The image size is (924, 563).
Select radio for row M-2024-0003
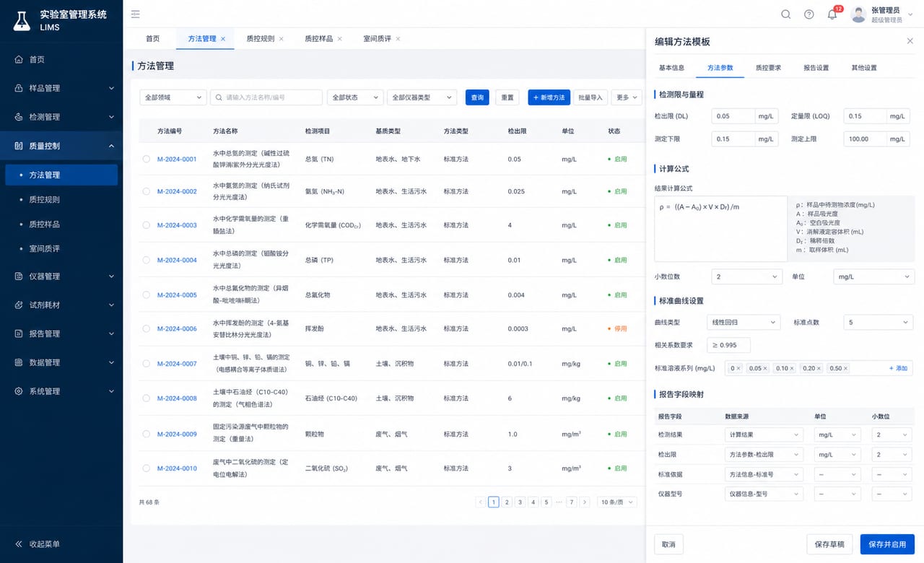click(146, 225)
